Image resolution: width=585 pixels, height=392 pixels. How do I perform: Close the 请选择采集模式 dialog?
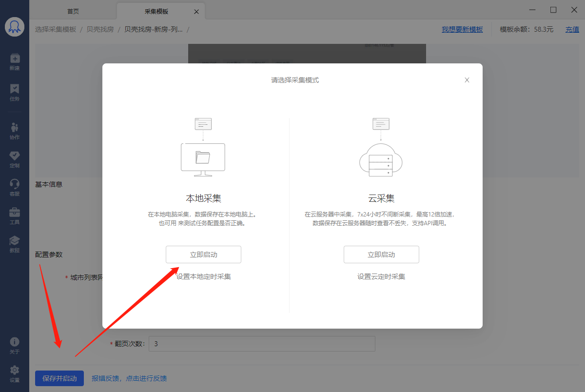pos(467,80)
